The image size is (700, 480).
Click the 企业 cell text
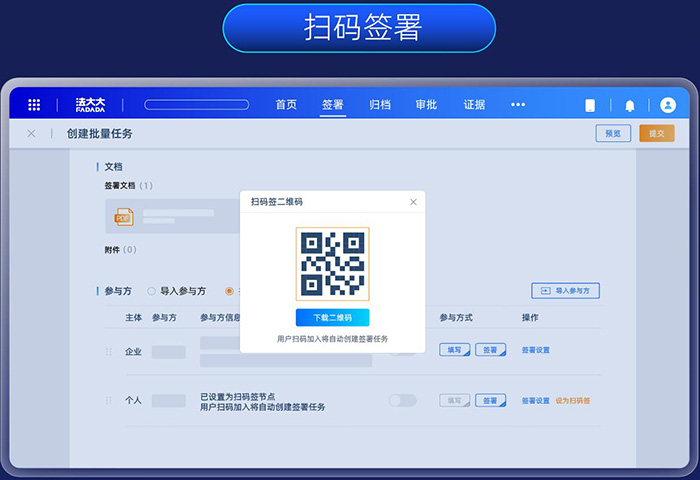pyautogui.click(x=133, y=352)
